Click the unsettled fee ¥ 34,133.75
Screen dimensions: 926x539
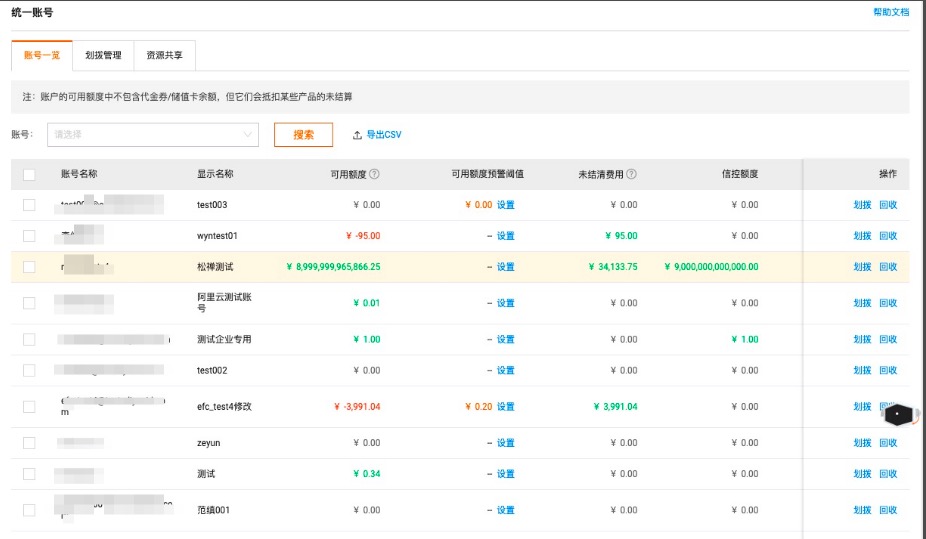[x=613, y=267]
